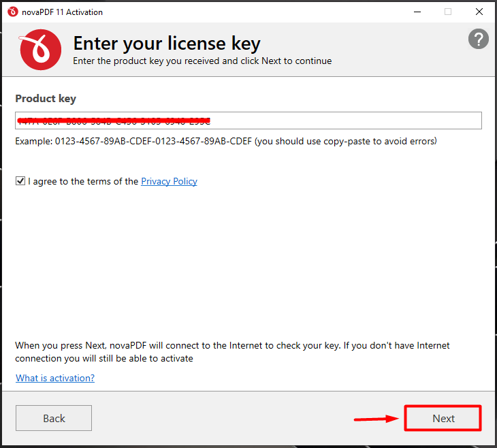Open the "What is activation?" link
This screenshot has height=448, width=497.
[55, 378]
